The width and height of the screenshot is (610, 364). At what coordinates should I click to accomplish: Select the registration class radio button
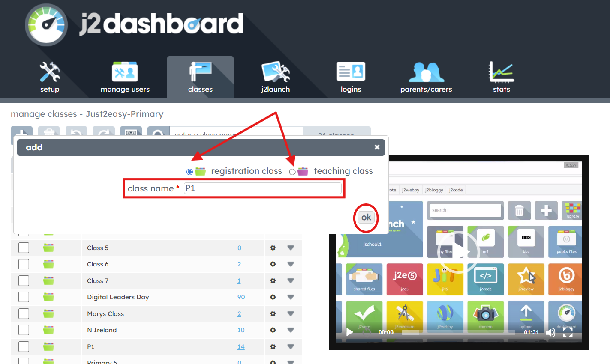coord(189,172)
